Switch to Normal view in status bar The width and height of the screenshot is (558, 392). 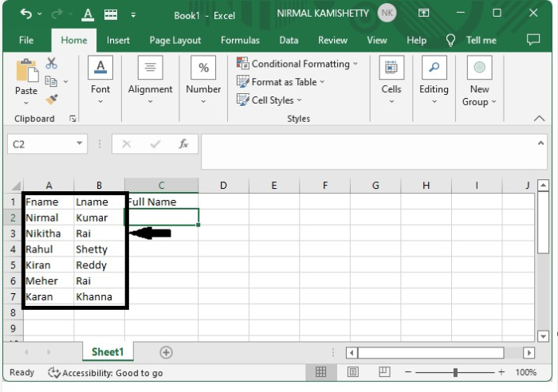click(x=321, y=372)
